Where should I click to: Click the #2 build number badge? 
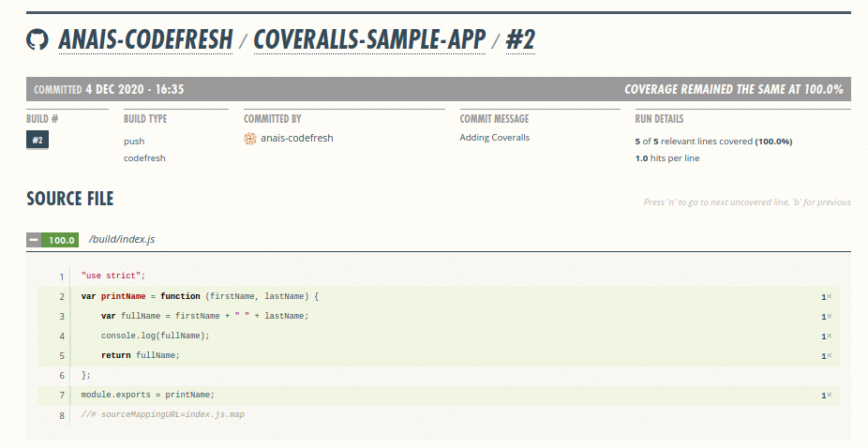(x=37, y=141)
